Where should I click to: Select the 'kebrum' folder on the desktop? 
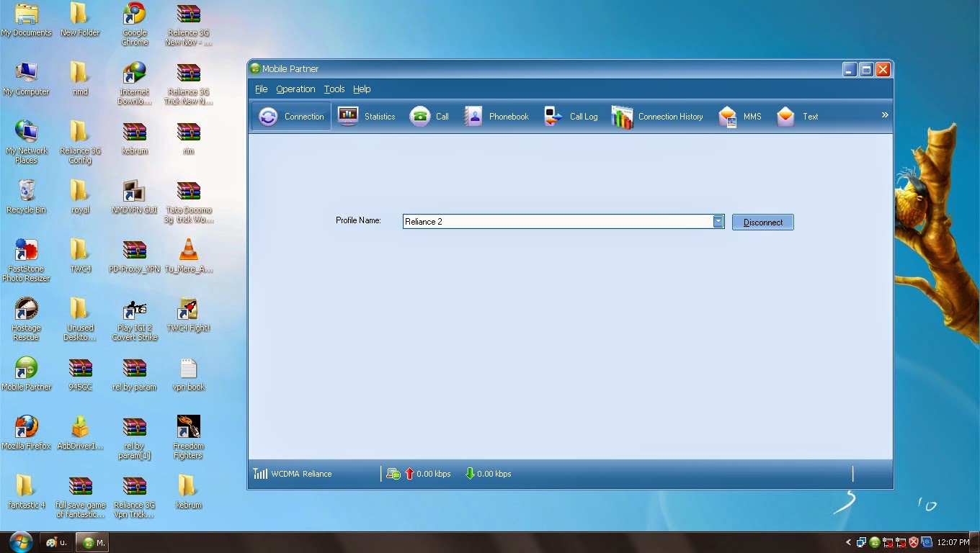188,493
